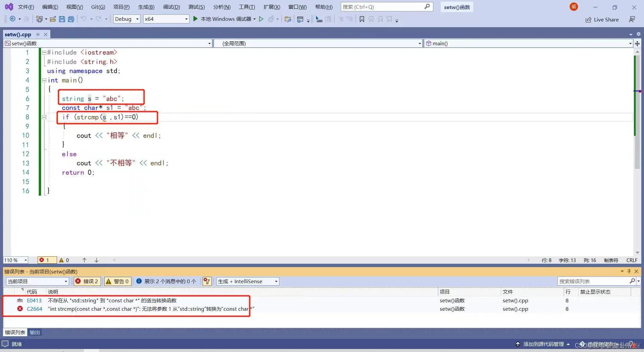The width and height of the screenshot is (644, 352).
Task: Open the user account avatar icon
Action: (574, 7)
